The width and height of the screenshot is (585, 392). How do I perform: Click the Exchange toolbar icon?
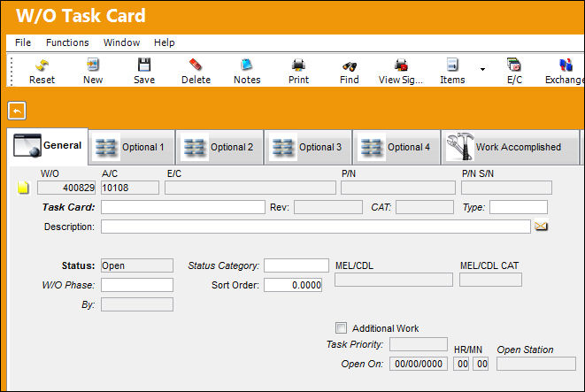pos(566,65)
